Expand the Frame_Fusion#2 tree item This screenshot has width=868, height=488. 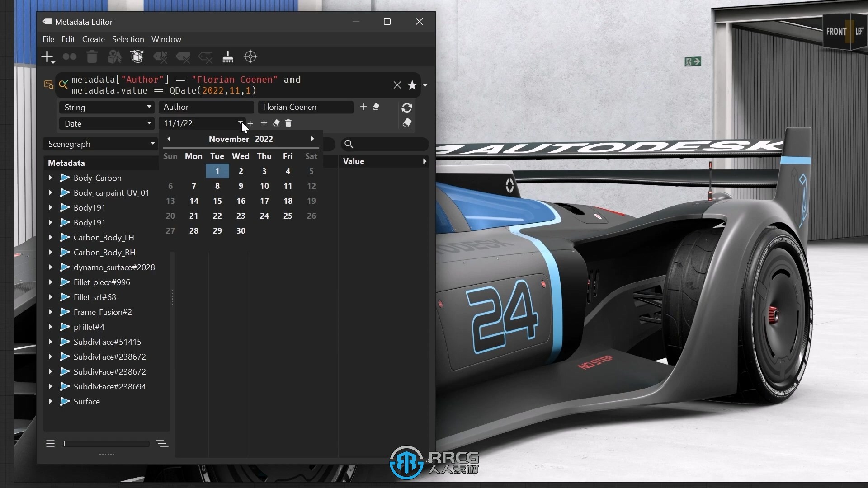(51, 312)
